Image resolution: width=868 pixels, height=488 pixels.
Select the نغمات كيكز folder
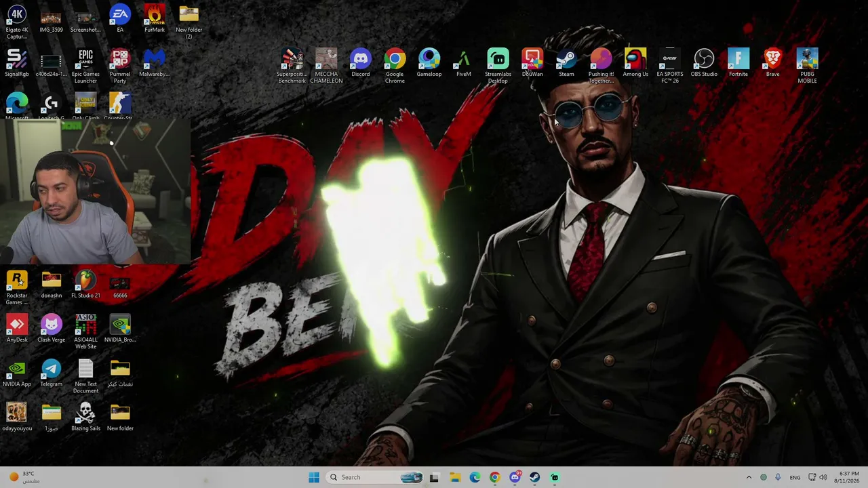tap(120, 373)
